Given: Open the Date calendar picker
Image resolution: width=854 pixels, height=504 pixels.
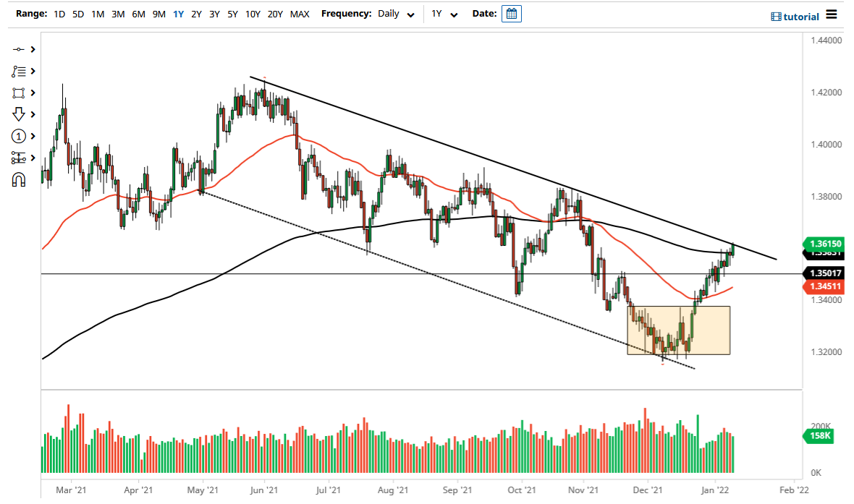Looking at the screenshot, I should coord(512,14).
